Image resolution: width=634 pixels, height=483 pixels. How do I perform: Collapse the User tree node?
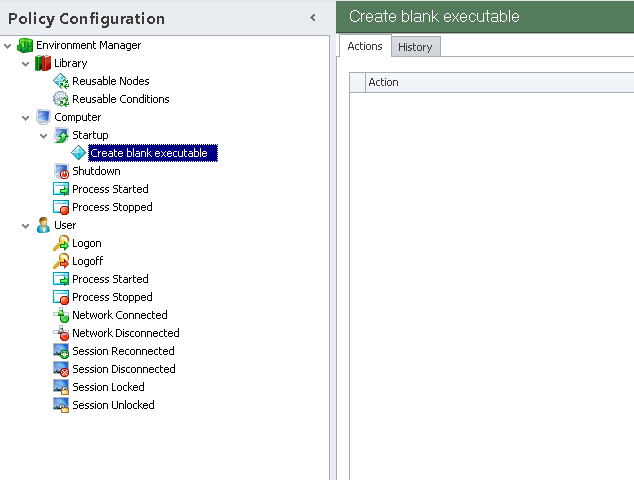coord(26,225)
